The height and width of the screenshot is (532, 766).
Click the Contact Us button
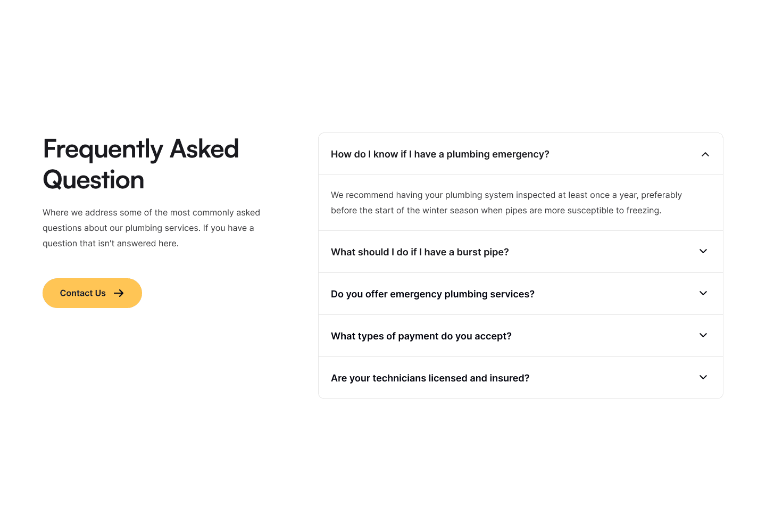(x=92, y=293)
